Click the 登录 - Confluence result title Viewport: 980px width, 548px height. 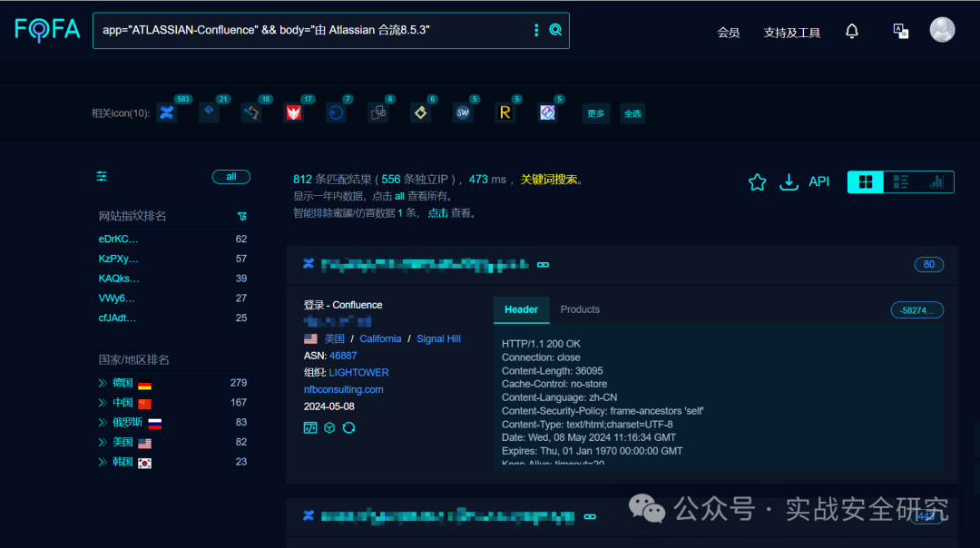[342, 305]
